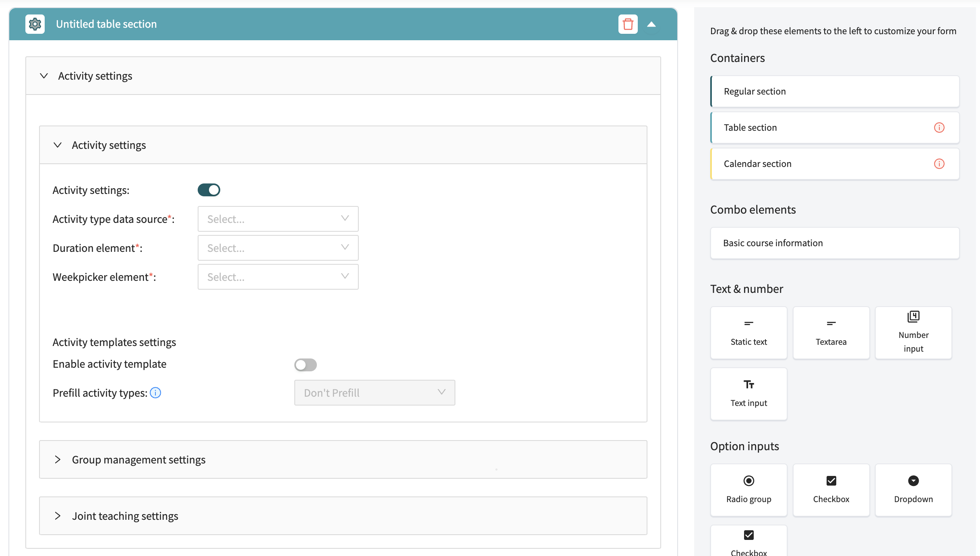Click the drag & drop instruction text
Viewport: 980px width, 556px height.
click(833, 31)
